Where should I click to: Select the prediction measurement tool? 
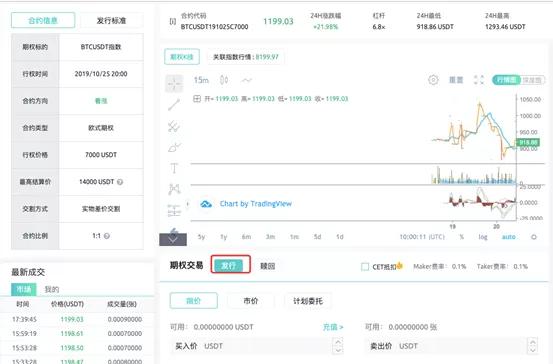pos(174,211)
